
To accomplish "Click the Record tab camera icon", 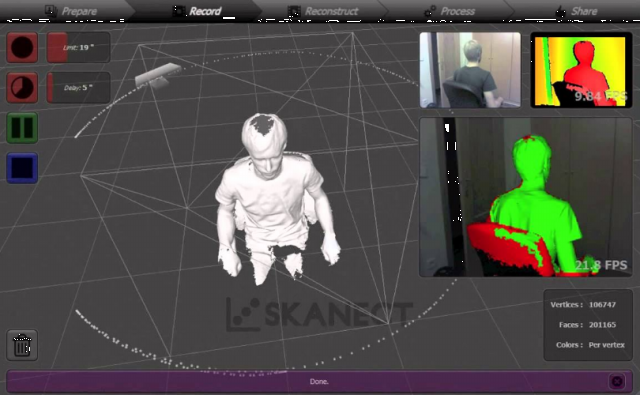I will click(179, 11).
